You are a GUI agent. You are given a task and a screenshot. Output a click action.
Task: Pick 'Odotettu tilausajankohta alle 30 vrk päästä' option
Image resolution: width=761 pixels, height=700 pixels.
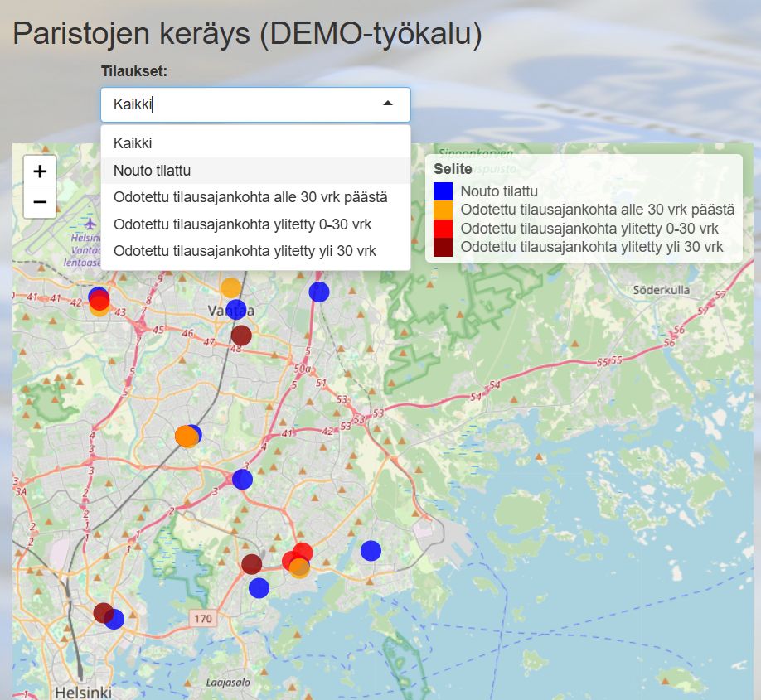250,198
